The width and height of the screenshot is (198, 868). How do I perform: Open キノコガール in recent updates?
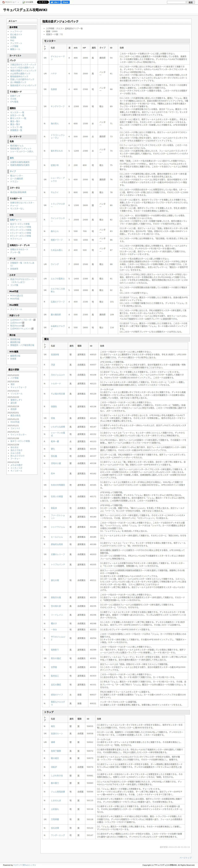pyautogui.click(x=16, y=471)
